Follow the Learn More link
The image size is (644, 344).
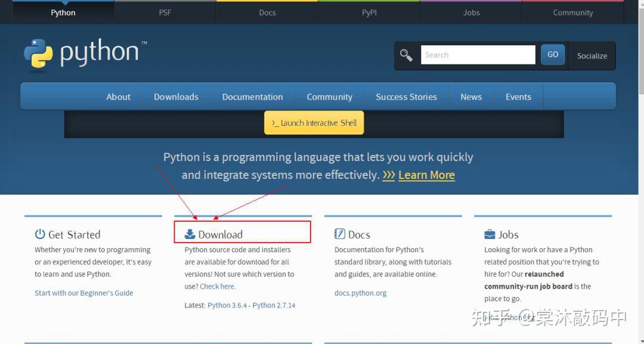point(426,175)
